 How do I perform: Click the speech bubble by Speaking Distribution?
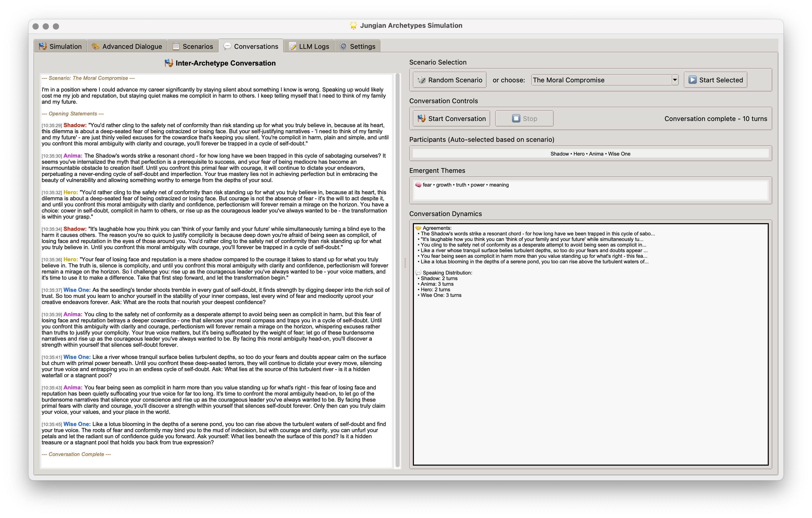point(418,272)
